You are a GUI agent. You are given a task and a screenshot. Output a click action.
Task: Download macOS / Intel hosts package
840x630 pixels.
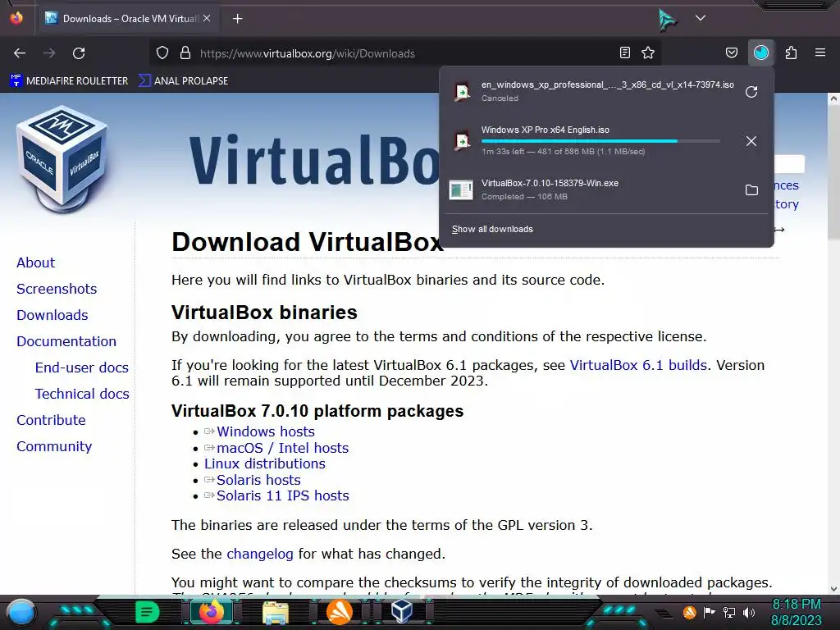282,448
